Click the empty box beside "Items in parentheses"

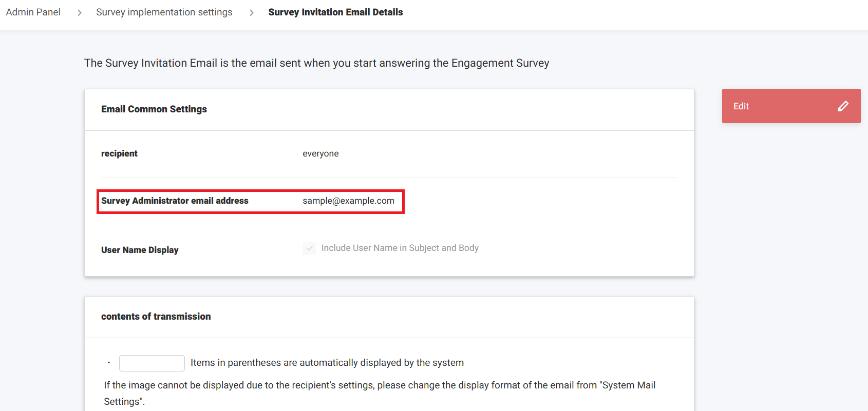coord(152,363)
